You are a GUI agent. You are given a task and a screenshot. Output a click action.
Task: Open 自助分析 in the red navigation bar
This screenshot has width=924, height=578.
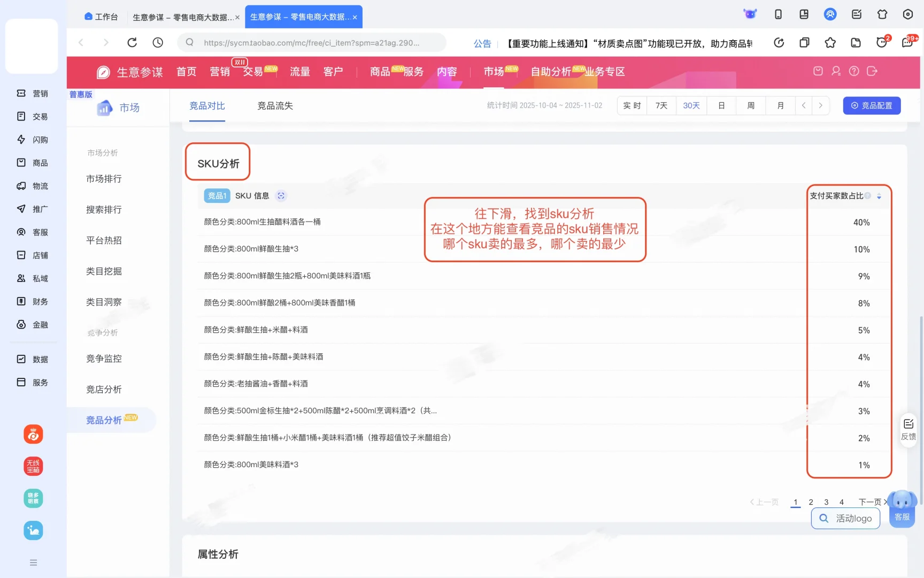click(x=551, y=72)
